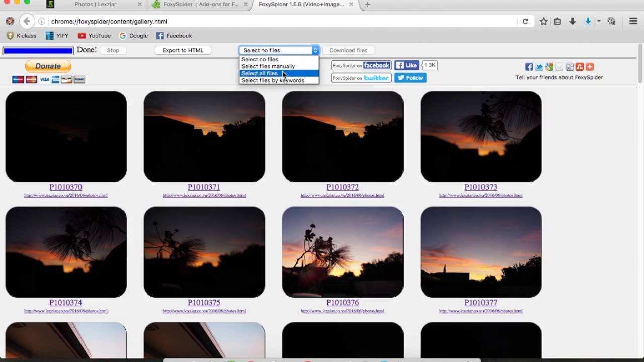Share via the Google share icon
This screenshot has width=644, height=362.
tap(549, 67)
